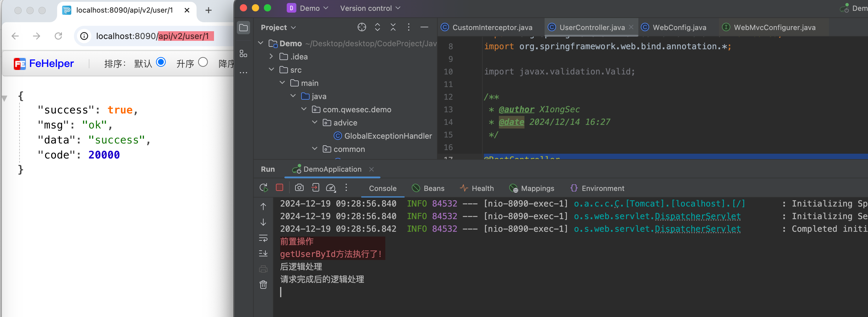The width and height of the screenshot is (868, 317).
Task: Click Expand All icon in Project panel
Action: coord(377,27)
